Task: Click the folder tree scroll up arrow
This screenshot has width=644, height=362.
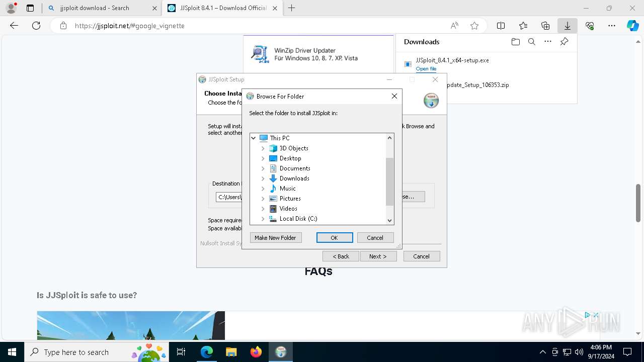Action: point(389,138)
